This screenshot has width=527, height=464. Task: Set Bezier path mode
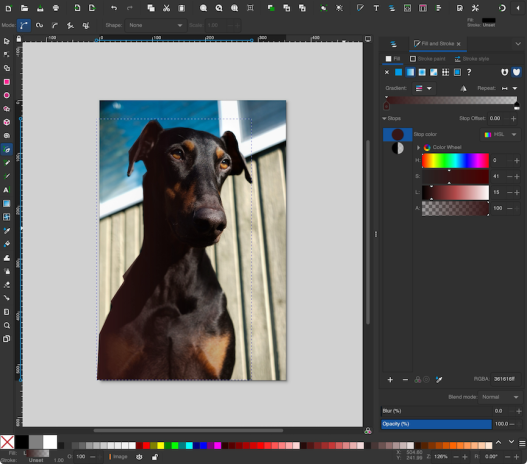(24, 25)
